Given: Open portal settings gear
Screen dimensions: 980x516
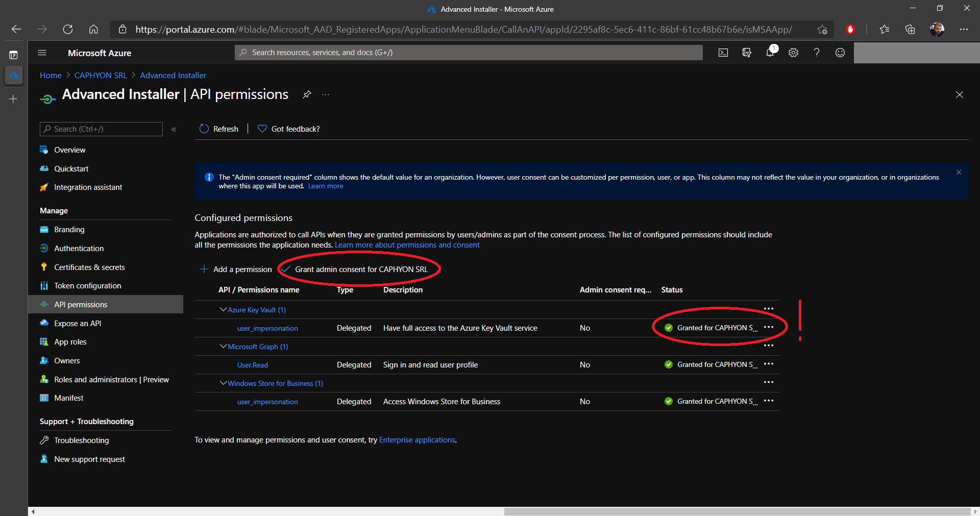Looking at the screenshot, I should (x=793, y=53).
